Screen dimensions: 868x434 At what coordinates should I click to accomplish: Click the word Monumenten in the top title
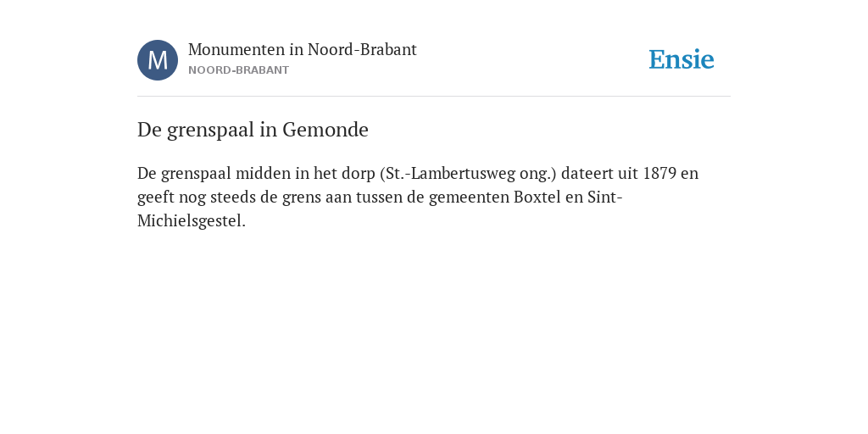click(x=236, y=50)
